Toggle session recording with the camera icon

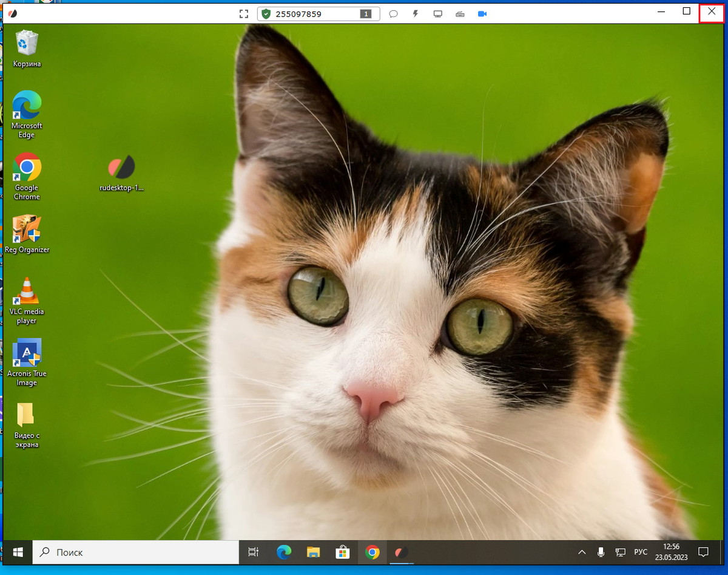point(482,13)
